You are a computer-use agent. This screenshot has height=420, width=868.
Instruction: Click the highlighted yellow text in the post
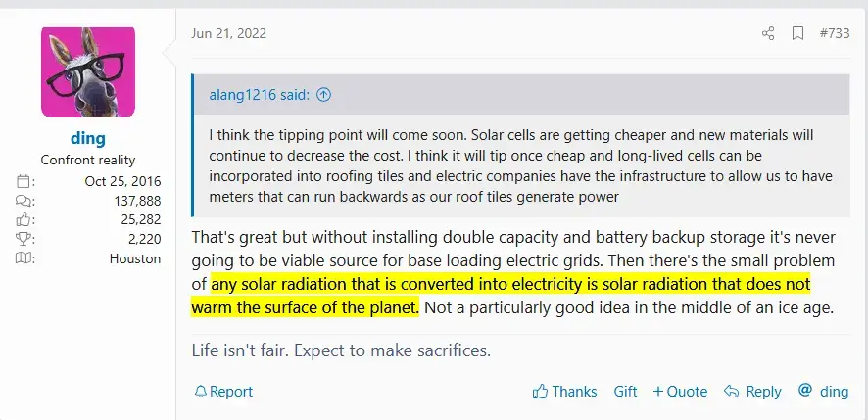(x=509, y=285)
